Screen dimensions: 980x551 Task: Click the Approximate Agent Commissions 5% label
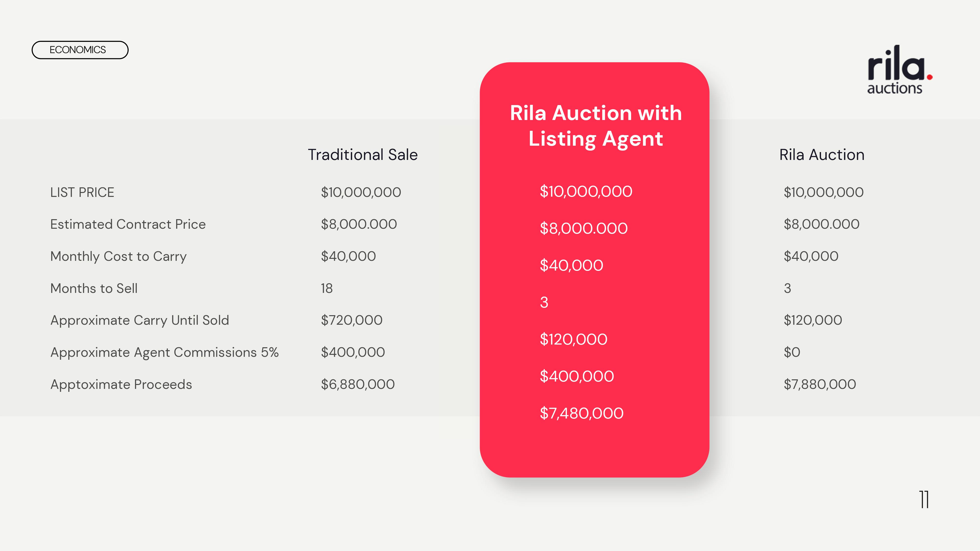(x=164, y=352)
